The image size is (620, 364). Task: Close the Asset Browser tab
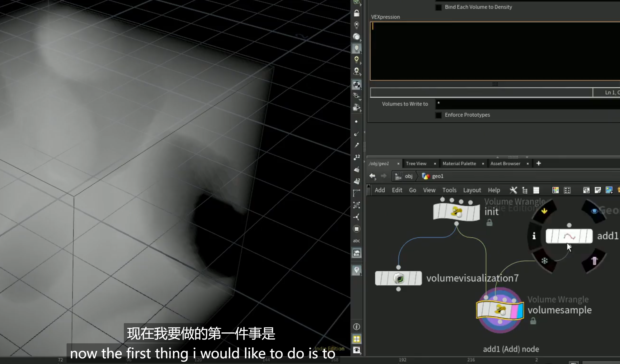point(528,164)
